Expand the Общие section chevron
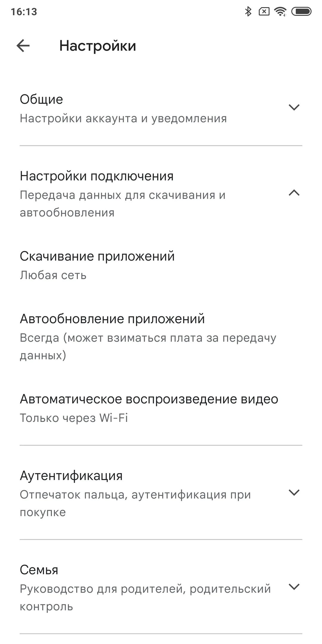Image resolution: width=322 pixels, height=644 pixels. (x=294, y=107)
